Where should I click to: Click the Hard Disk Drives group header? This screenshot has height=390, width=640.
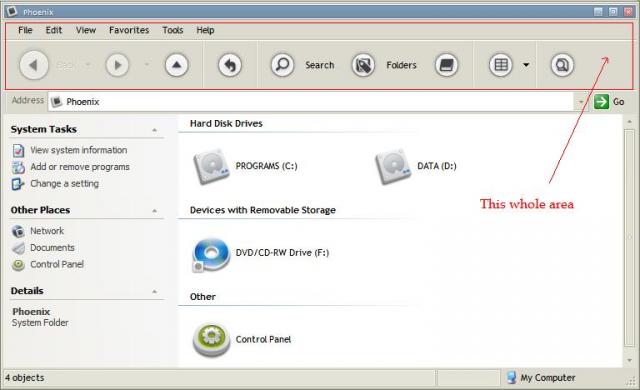point(226,124)
